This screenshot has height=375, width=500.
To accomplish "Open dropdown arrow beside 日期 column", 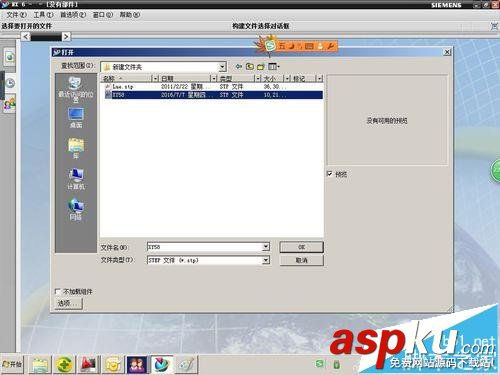I will click(214, 79).
